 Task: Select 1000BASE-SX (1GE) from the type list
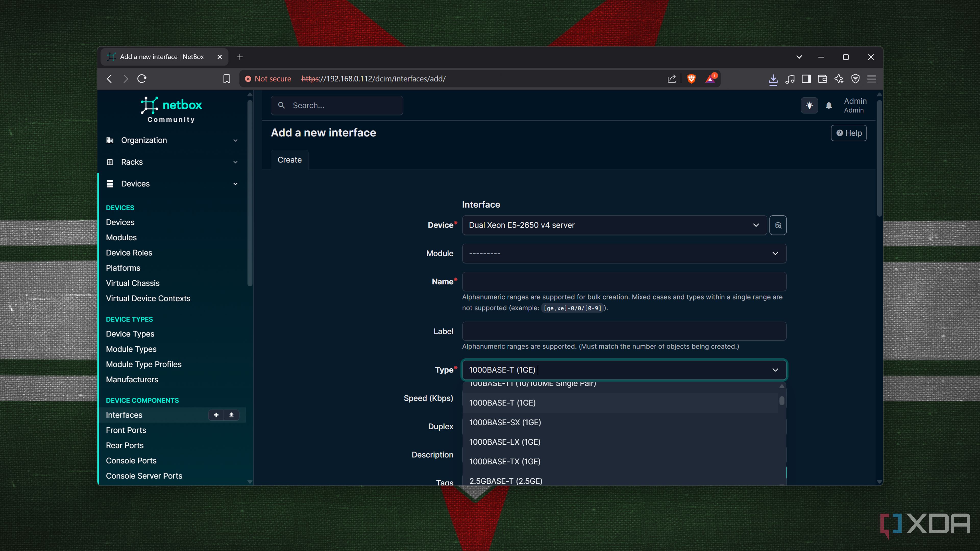tap(505, 422)
